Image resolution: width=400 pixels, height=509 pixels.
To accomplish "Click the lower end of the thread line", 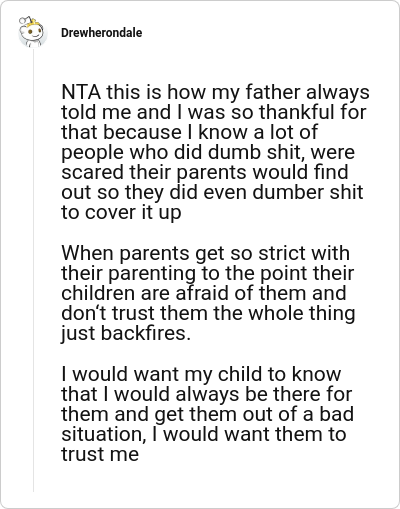I will tap(33, 489).
